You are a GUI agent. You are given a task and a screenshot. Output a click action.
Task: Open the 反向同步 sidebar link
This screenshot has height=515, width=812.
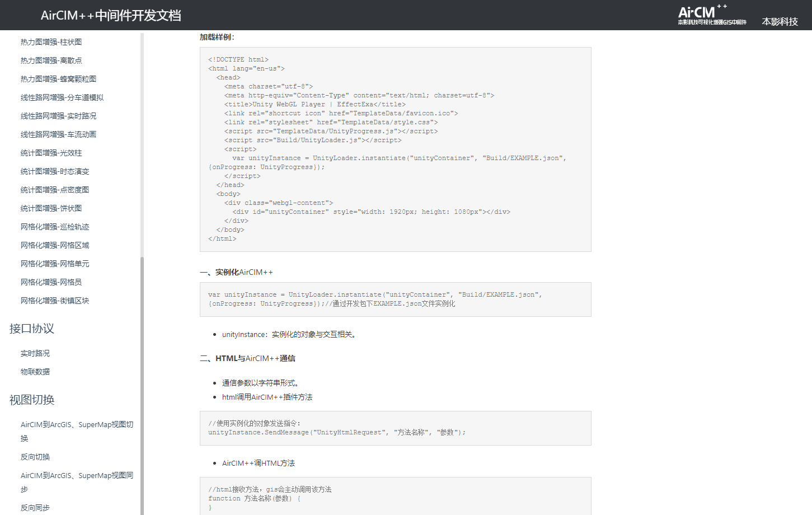tap(35, 508)
